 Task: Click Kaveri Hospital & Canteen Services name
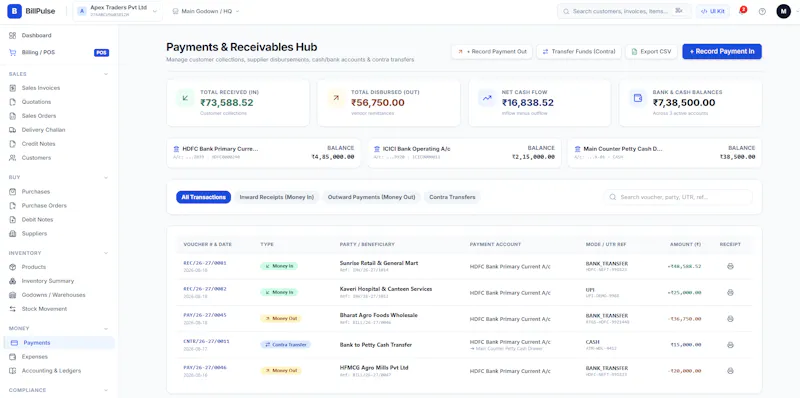coord(386,289)
